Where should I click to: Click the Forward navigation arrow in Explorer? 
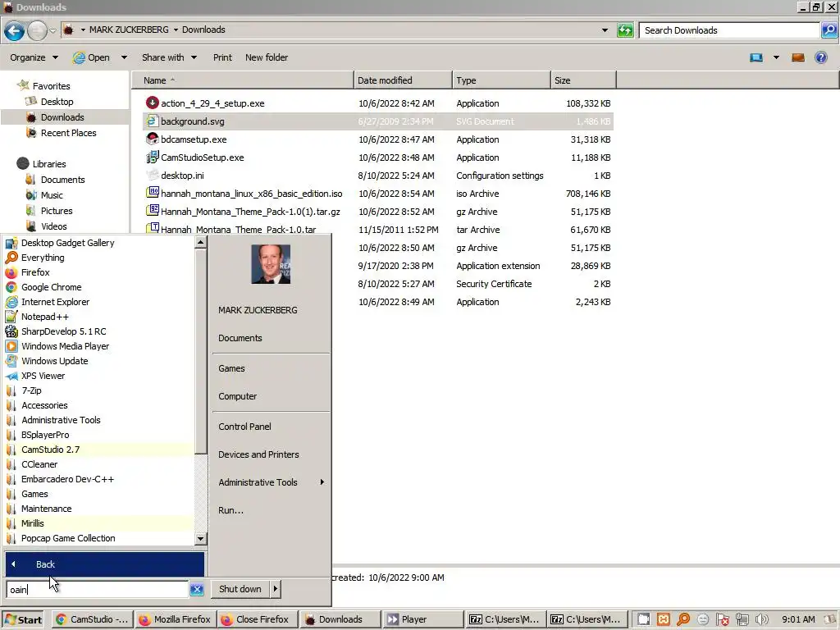(37, 30)
